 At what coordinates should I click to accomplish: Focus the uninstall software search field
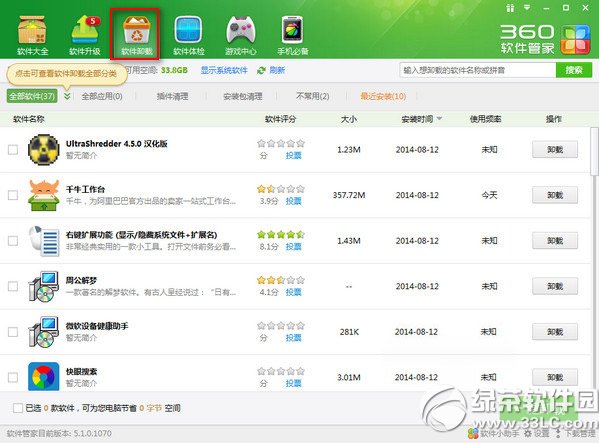click(478, 70)
